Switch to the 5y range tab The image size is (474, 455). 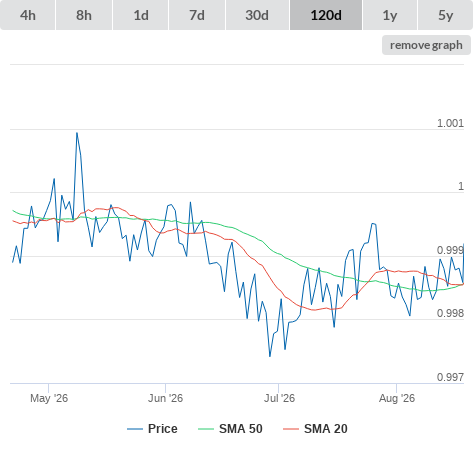446,15
